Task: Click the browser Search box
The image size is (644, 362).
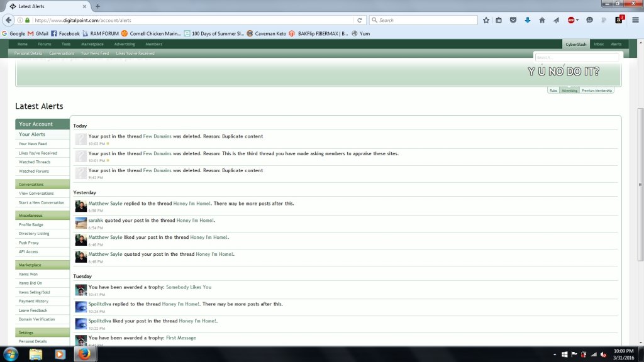Action: point(424,20)
